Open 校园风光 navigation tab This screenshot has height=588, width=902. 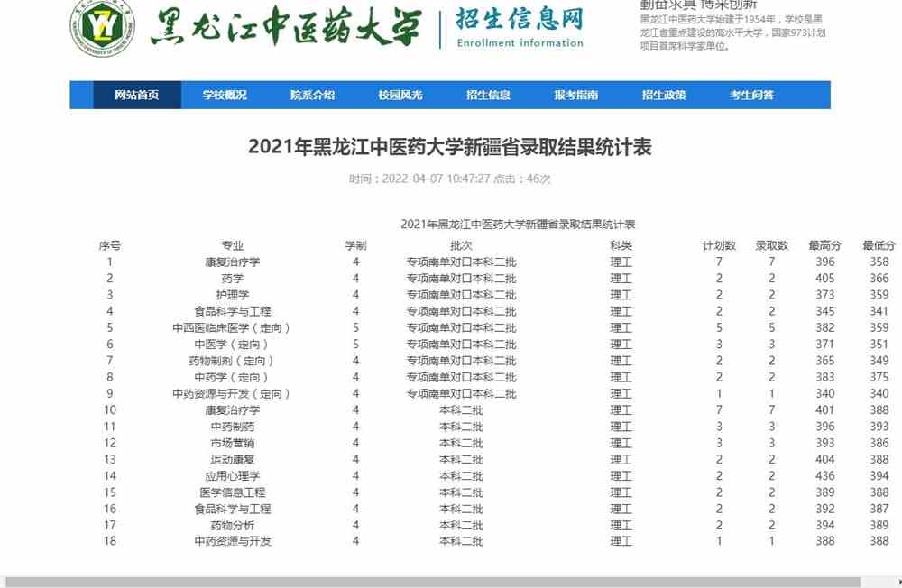[401, 95]
